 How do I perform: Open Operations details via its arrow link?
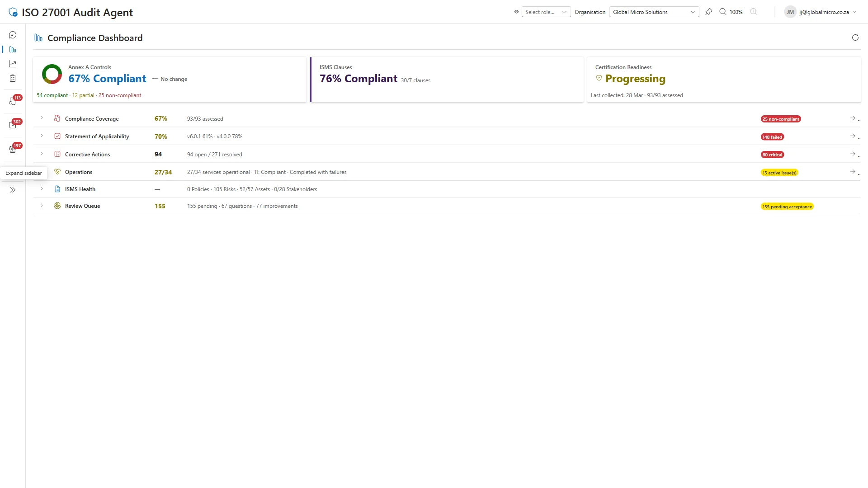[x=852, y=172]
